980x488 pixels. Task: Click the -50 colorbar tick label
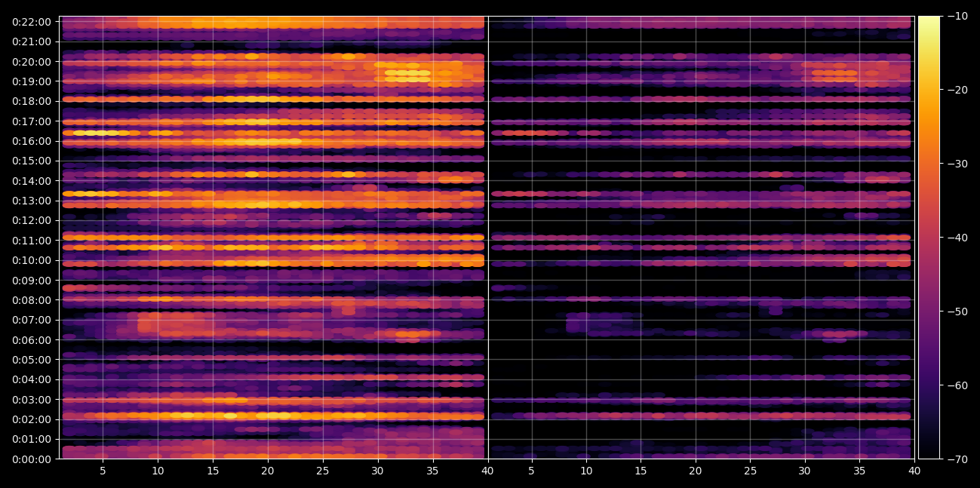tap(957, 312)
